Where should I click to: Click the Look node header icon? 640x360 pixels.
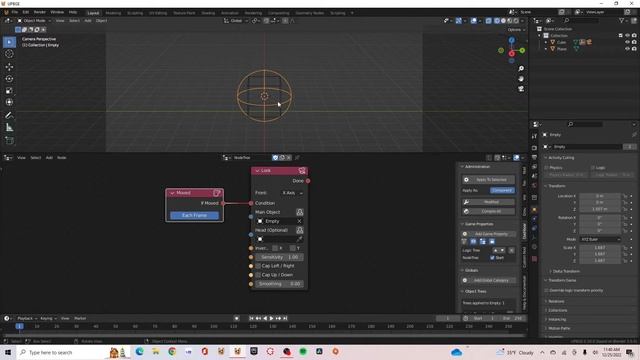point(302,171)
